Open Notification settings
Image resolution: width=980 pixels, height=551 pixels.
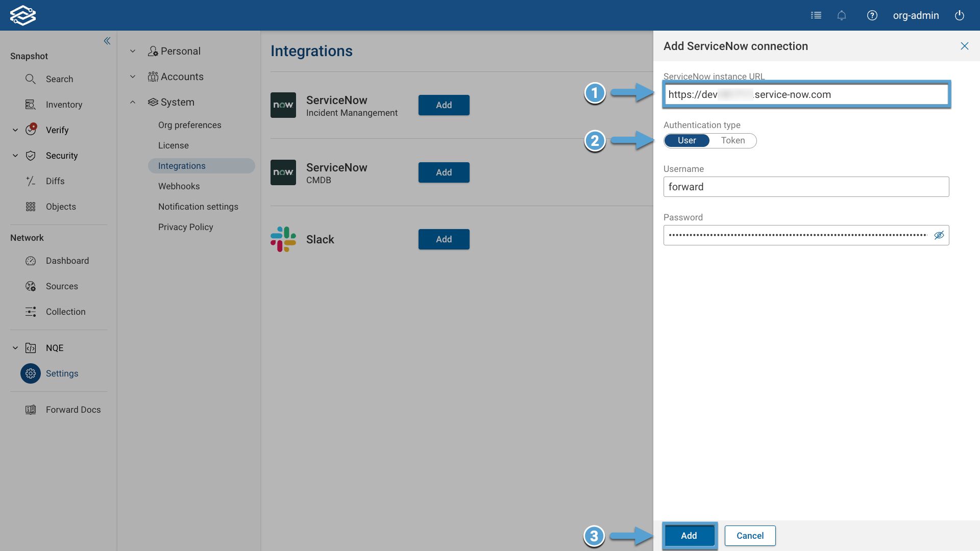click(198, 207)
